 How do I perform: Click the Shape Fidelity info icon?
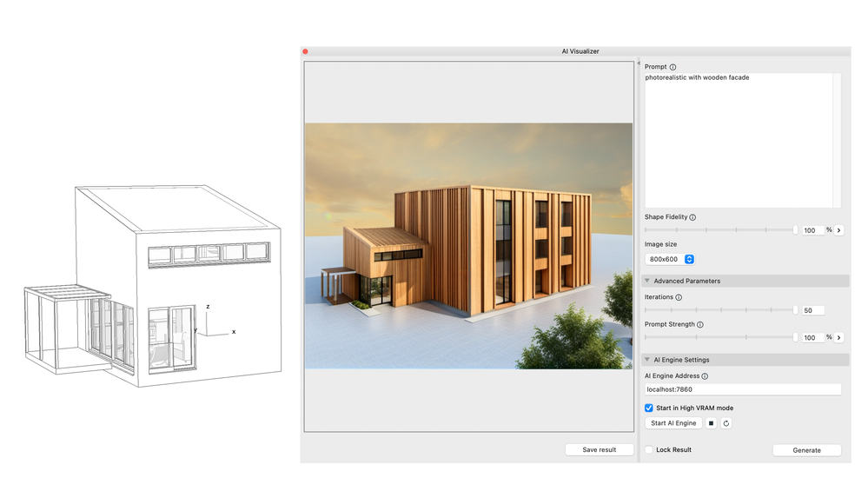tap(692, 217)
